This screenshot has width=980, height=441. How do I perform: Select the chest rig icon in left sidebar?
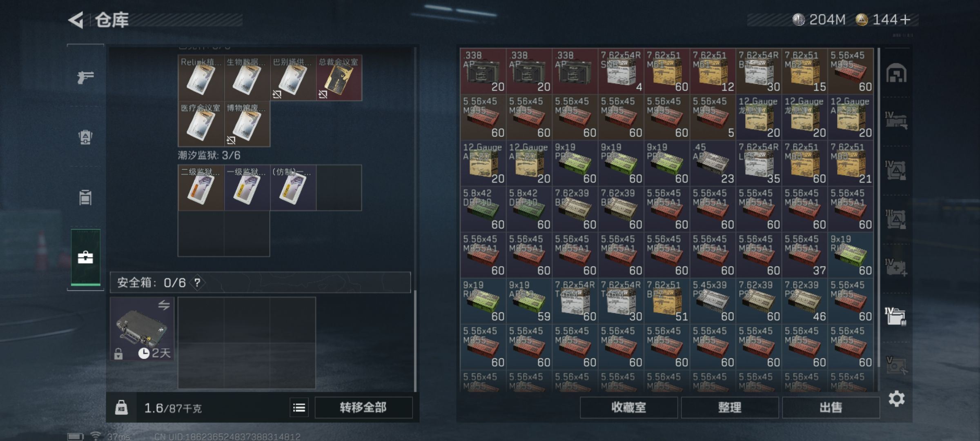(x=85, y=198)
